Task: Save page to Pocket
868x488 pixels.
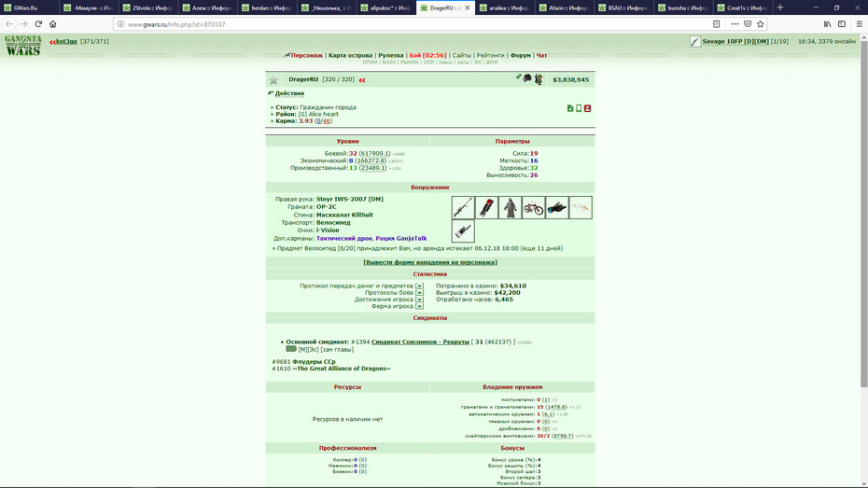Action: click(748, 23)
